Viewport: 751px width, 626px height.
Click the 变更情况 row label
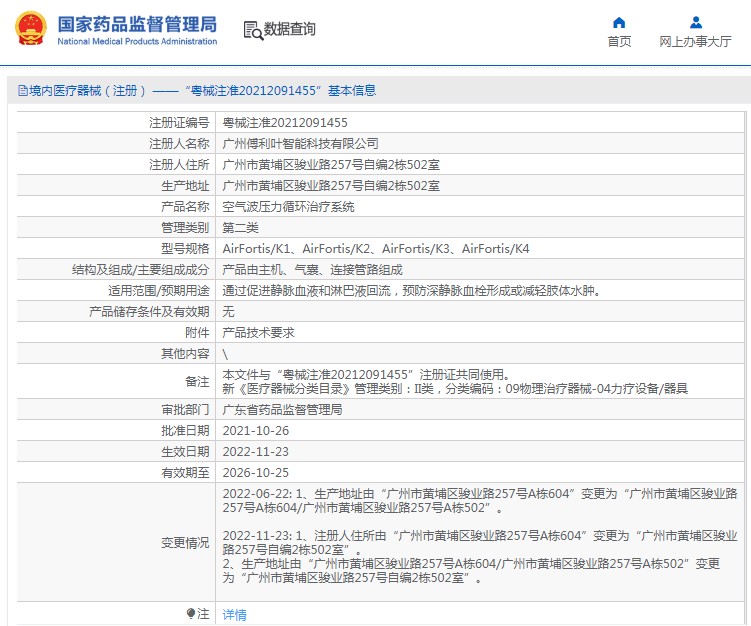pyautogui.click(x=185, y=543)
